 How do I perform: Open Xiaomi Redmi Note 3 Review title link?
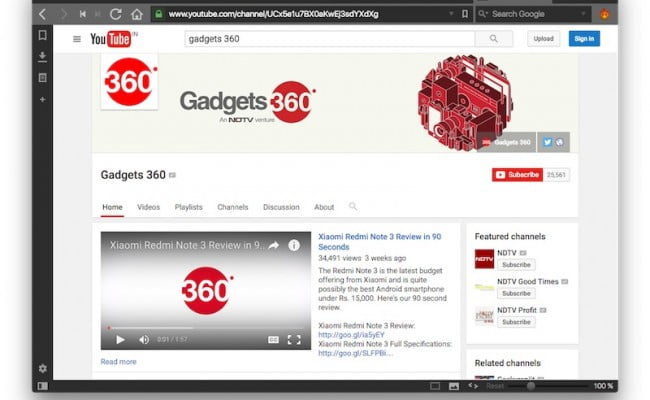(380, 242)
